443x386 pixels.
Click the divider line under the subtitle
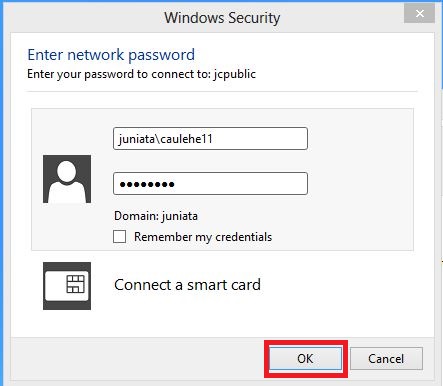click(222, 91)
